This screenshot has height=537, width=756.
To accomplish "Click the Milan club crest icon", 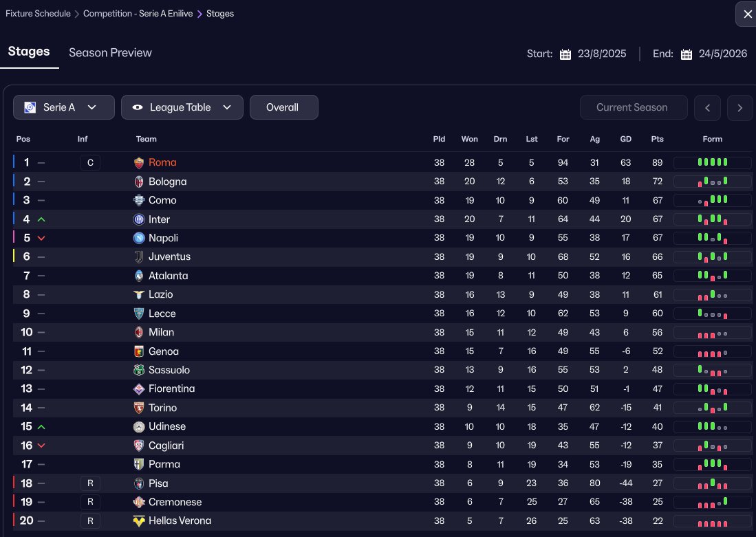I will pyautogui.click(x=139, y=332).
